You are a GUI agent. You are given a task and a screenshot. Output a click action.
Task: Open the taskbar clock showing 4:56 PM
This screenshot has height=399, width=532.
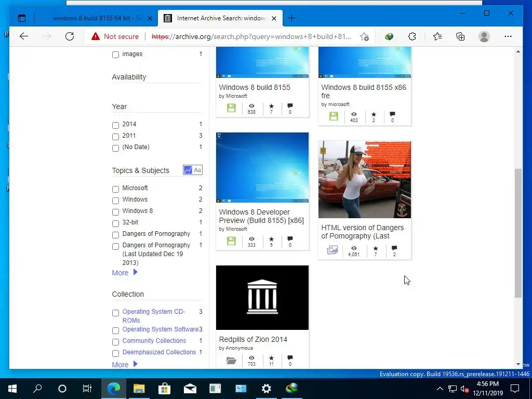point(488,389)
